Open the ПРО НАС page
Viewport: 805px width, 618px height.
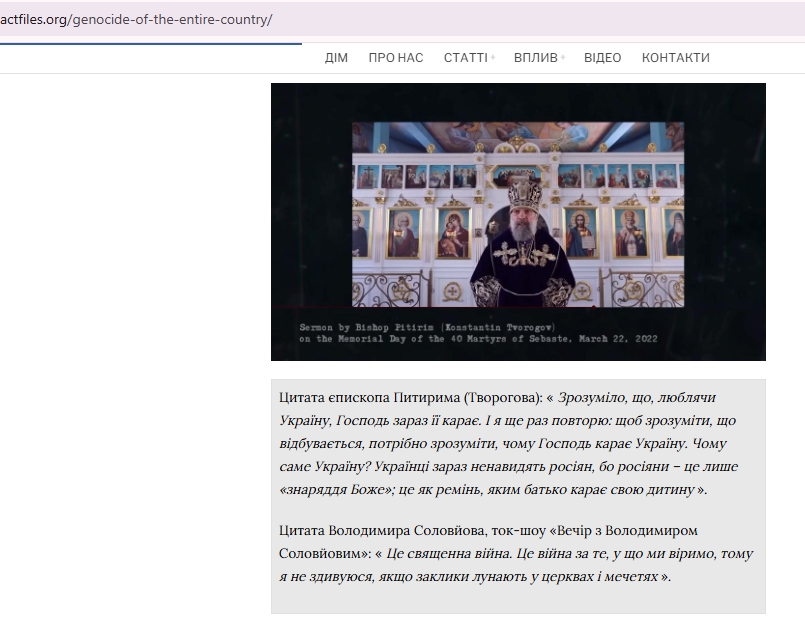[395, 58]
